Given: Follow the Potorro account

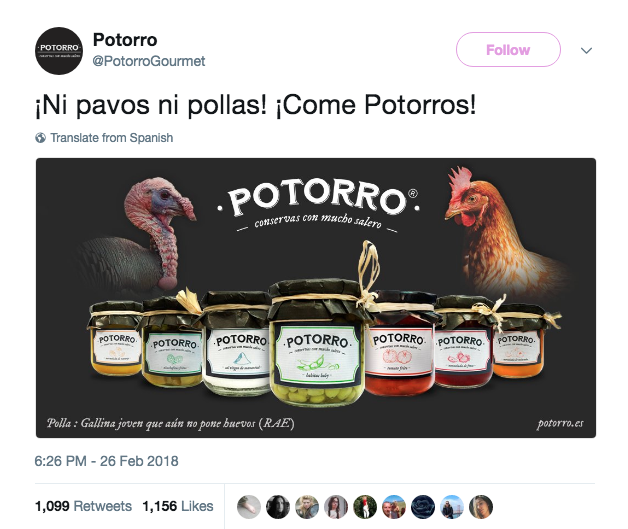Looking at the screenshot, I should pyautogui.click(x=508, y=50).
